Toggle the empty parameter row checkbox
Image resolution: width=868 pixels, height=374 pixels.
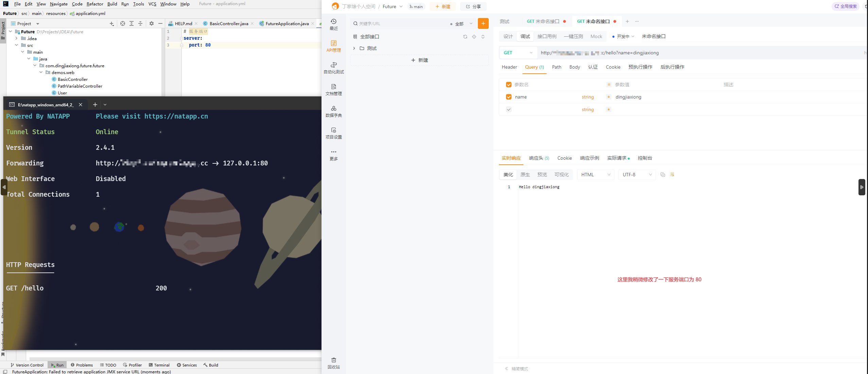coord(508,109)
